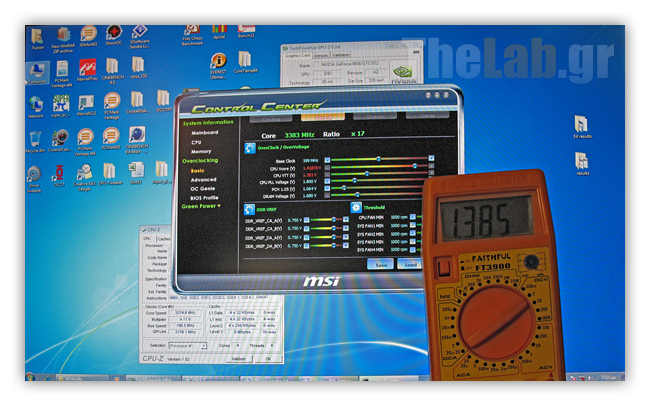This screenshot has height=406, width=650.
Task: Open the Network desktop icon
Action: 36,104
